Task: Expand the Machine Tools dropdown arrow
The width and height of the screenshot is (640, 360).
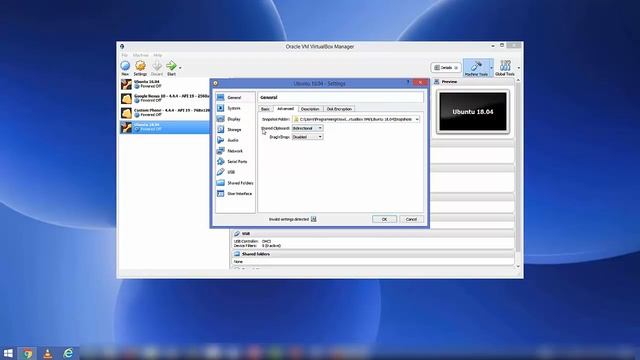Action: [491, 68]
